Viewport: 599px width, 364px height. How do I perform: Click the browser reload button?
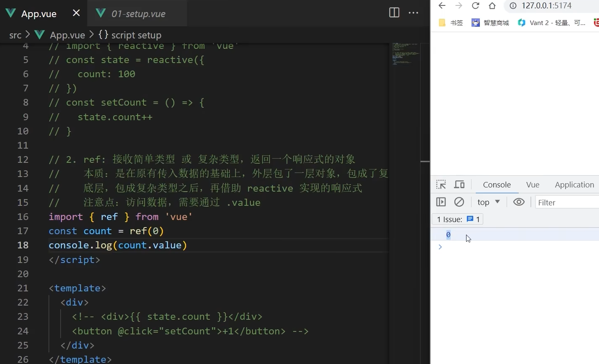(476, 6)
